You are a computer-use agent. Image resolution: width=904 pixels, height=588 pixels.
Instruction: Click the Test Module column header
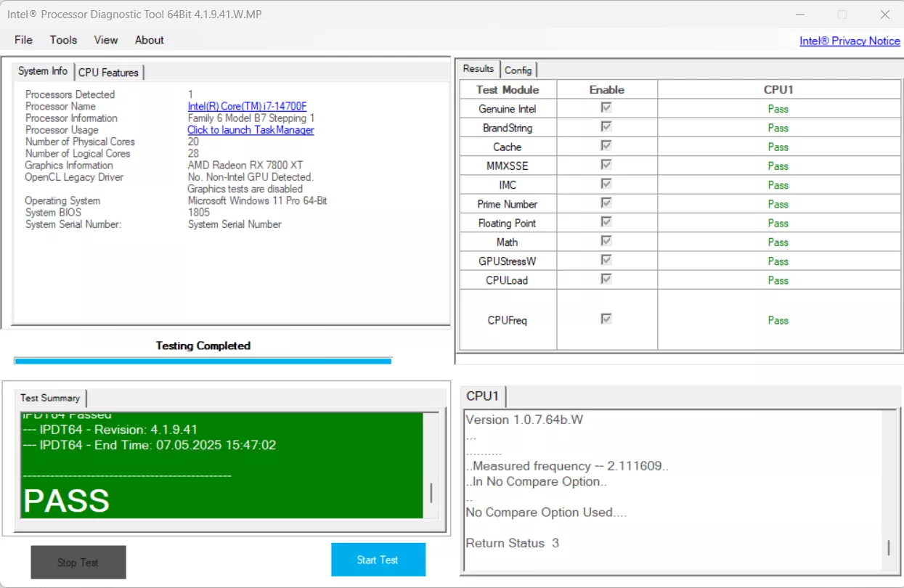[x=508, y=89]
